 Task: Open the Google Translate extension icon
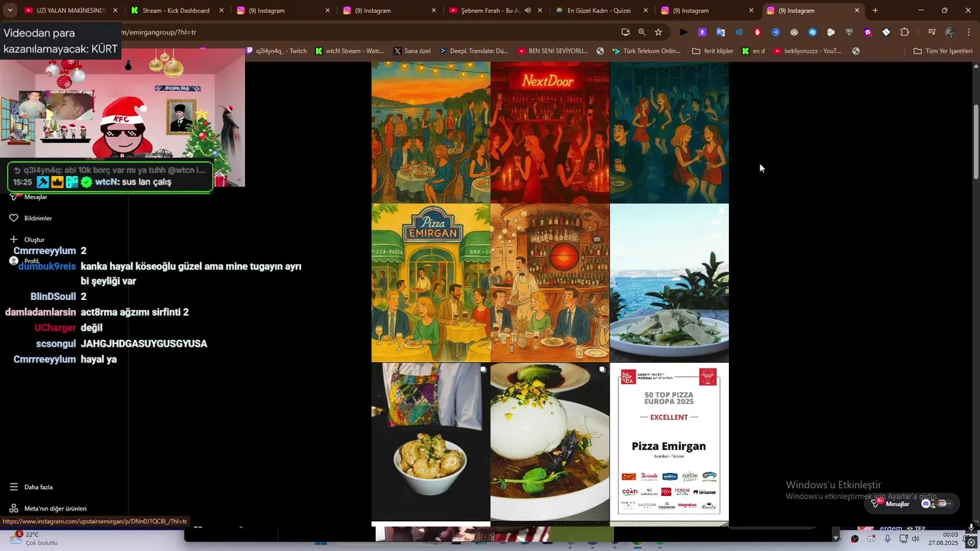click(x=720, y=32)
